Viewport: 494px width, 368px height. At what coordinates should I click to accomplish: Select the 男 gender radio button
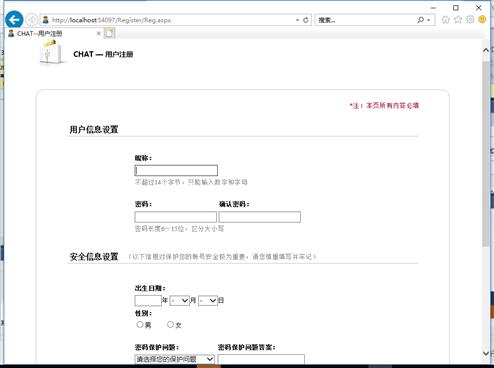coord(140,324)
